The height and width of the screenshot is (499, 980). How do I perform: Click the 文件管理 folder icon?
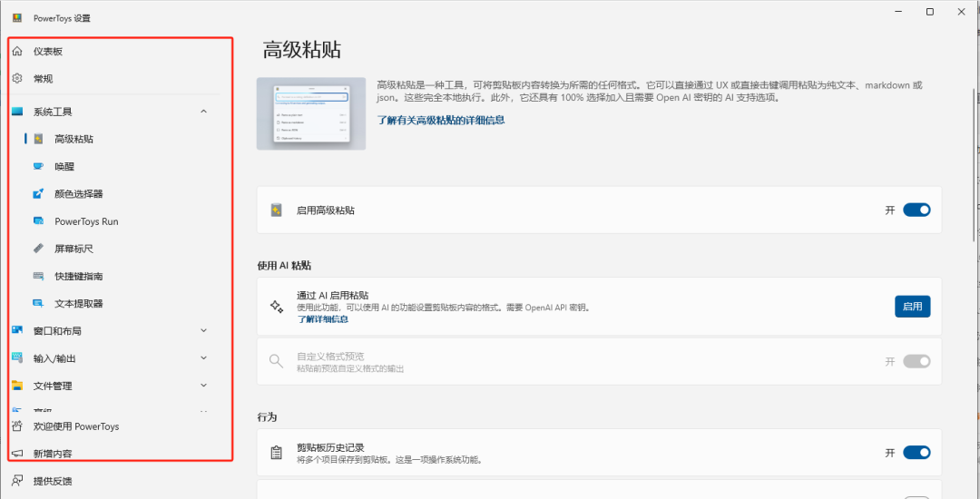coord(17,386)
